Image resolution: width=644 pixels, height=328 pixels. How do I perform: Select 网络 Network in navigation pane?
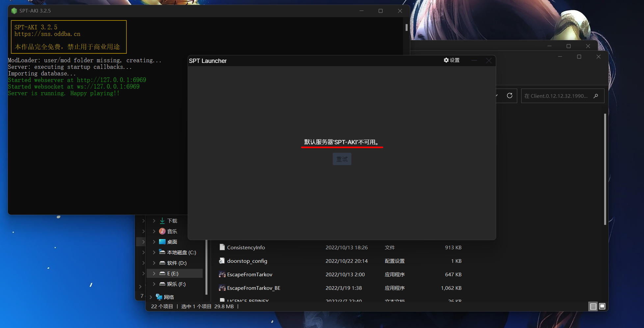(x=169, y=297)
